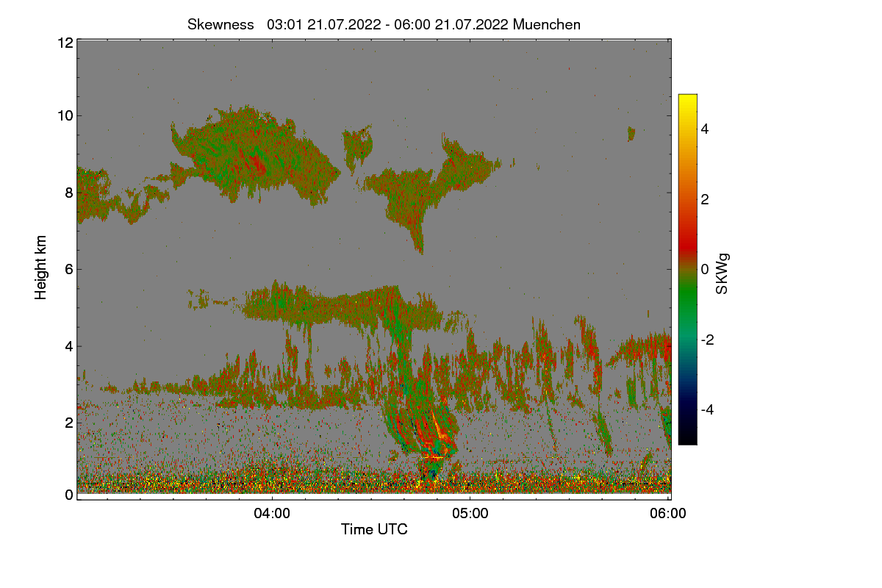Viewport: 882px width, 588px height.
Task: Click the height axis label 12
Action: [x=65, y=43]
